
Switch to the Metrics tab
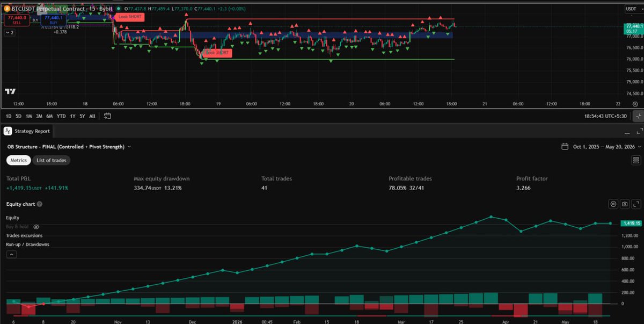click(x=19, y=160)
